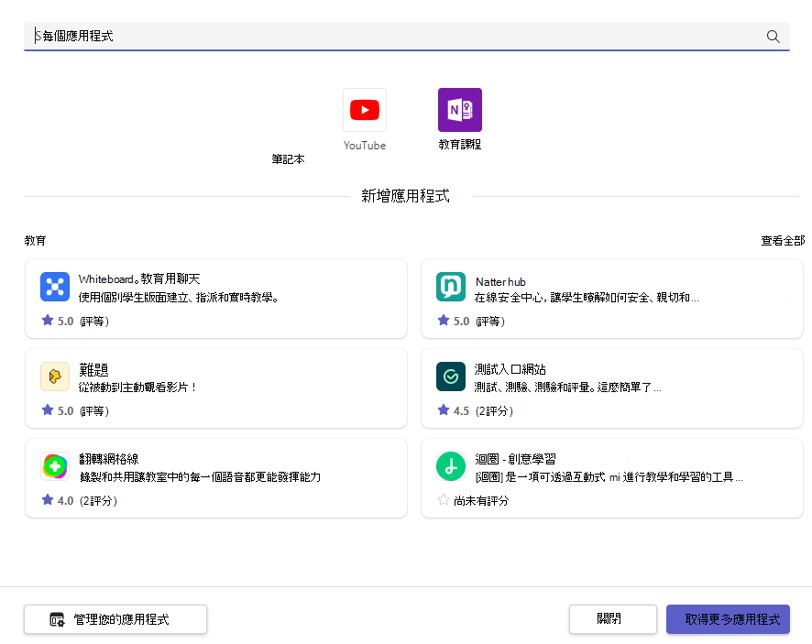Screen dimensions: 812x644
Task: Click the 使用個別學生版面建立 description
Action: [179, 298]
